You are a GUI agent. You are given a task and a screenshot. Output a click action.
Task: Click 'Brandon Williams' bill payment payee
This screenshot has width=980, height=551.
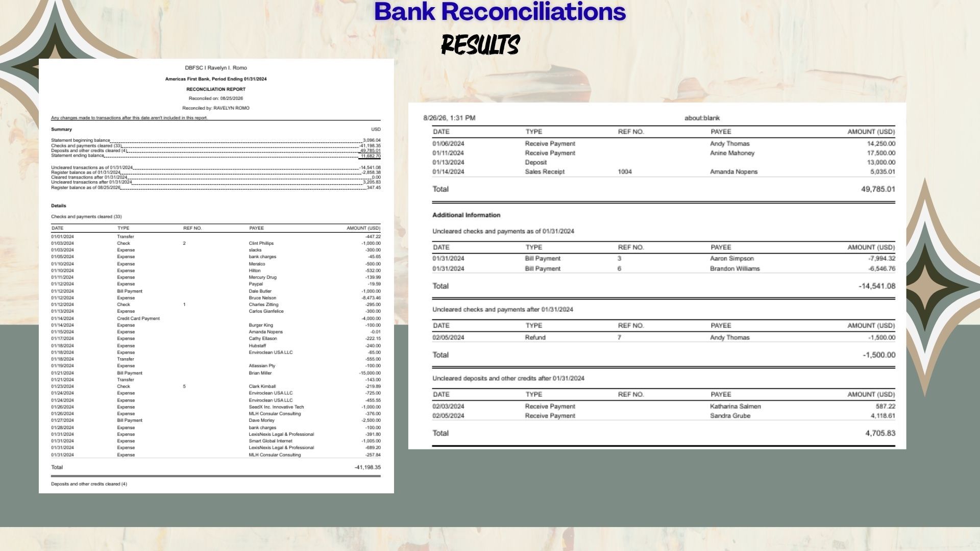tap(734, 269)
